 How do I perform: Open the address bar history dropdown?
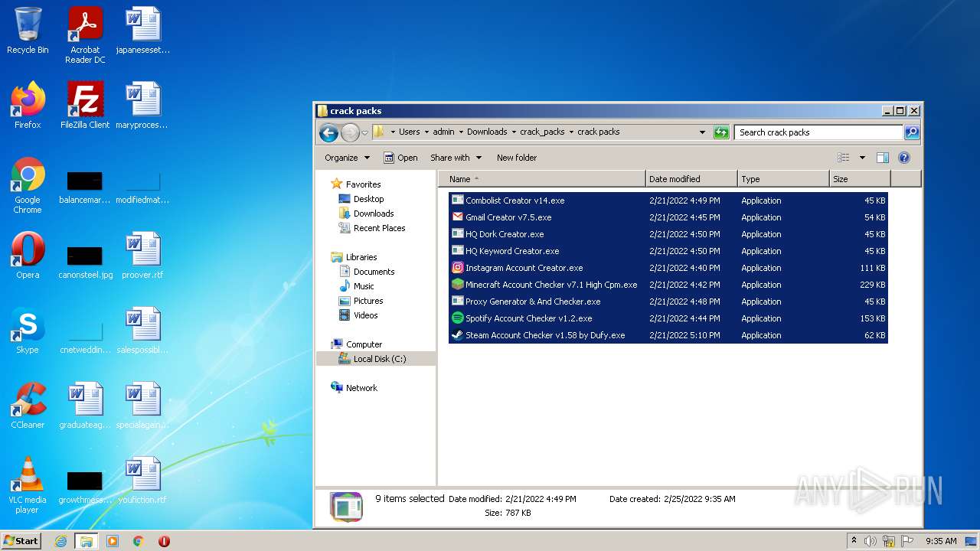(702, 132)
